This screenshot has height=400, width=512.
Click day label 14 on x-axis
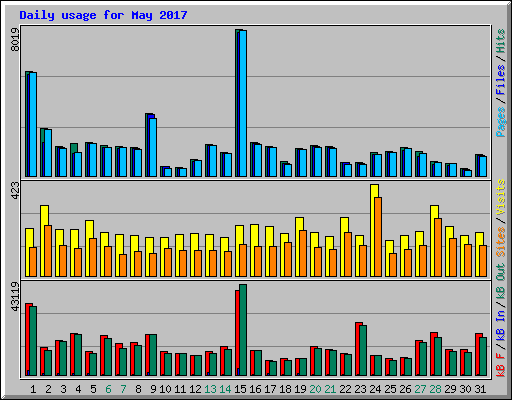(x=225, y=389)
